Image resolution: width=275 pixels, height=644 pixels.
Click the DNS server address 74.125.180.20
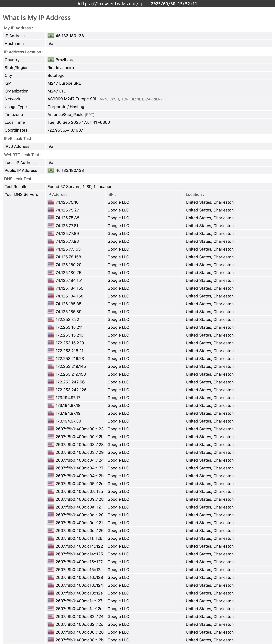point(68,265)
